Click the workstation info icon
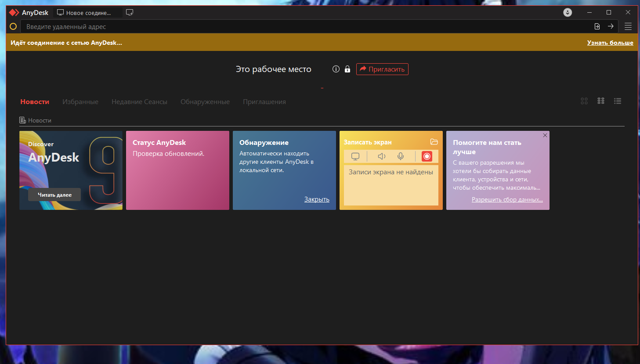This screenshot has width=640, height=364. (336, 69)
